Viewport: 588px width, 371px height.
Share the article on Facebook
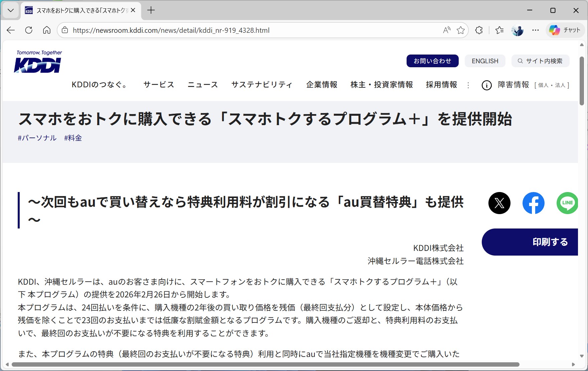pos(533,203)
